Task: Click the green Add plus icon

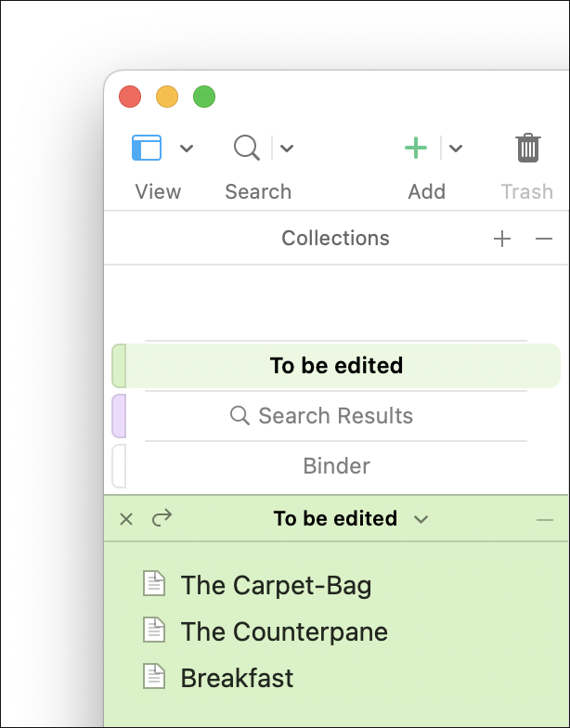Action: click(x=415, y=148)
